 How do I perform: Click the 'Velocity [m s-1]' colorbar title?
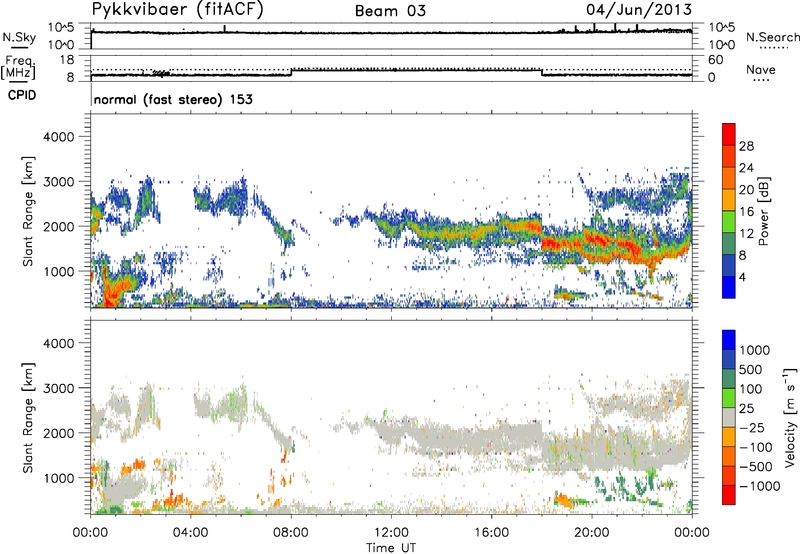click(790, 417)
